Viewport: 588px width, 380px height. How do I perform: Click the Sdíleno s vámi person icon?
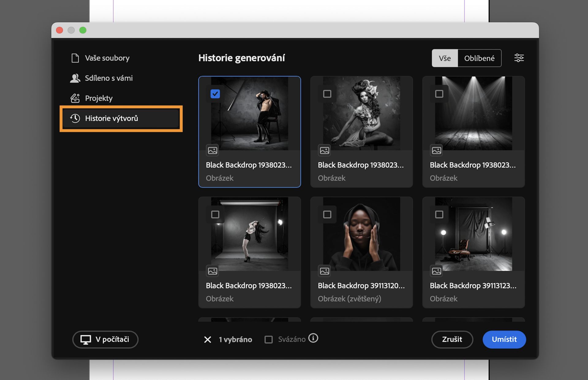pyautogui.click(x=75, y=78)
